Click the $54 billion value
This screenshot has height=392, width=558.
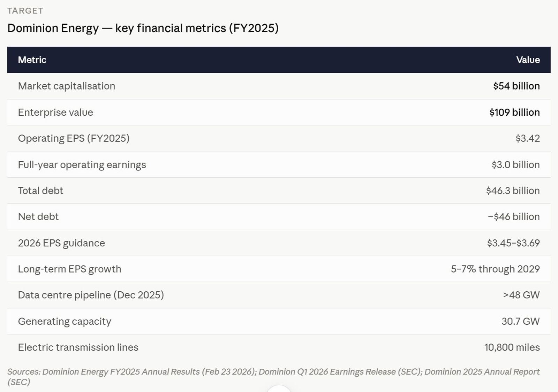(x=516, y=86)
